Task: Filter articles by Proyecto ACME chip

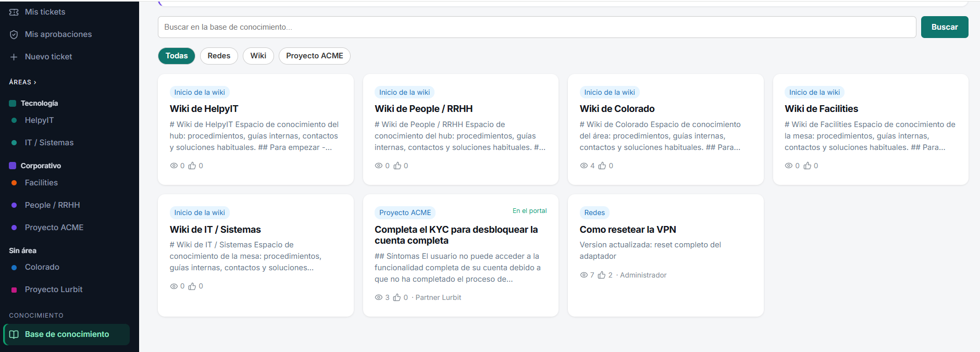Action: [x=315, y=56]
